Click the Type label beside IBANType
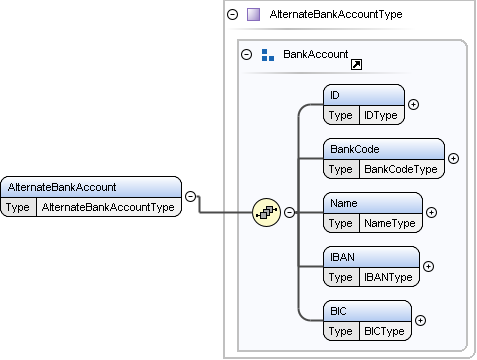 tap(340, 277)
